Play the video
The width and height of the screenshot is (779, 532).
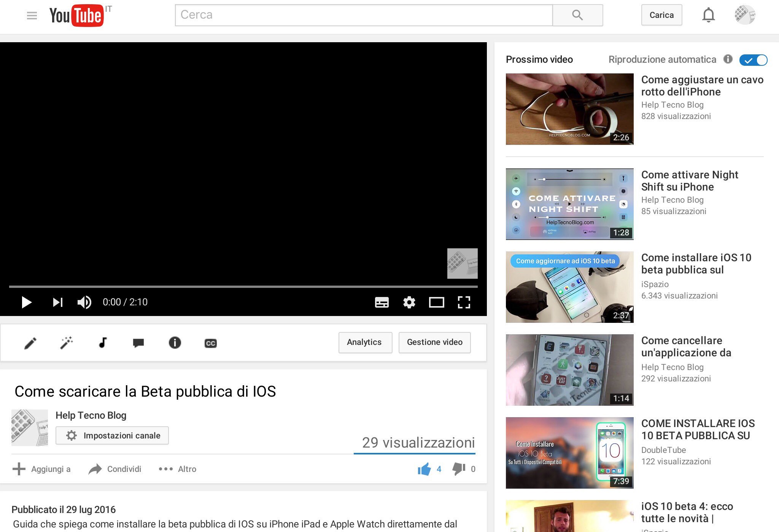[x=26, y=302]
